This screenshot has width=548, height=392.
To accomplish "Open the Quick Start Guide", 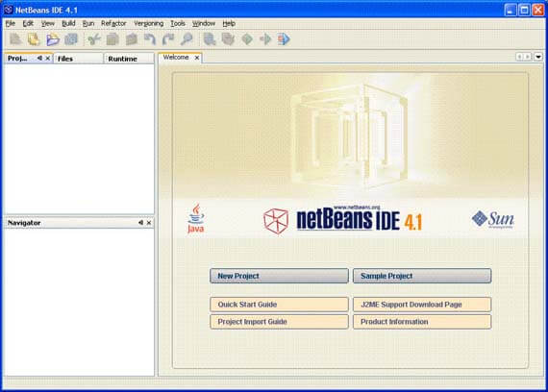I will tap(279, 305).
